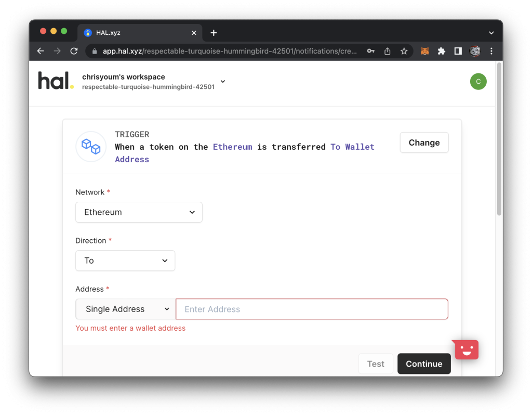Bookmark this page with star icon
The height and width of the screenshot is (415, 532).
404,51
